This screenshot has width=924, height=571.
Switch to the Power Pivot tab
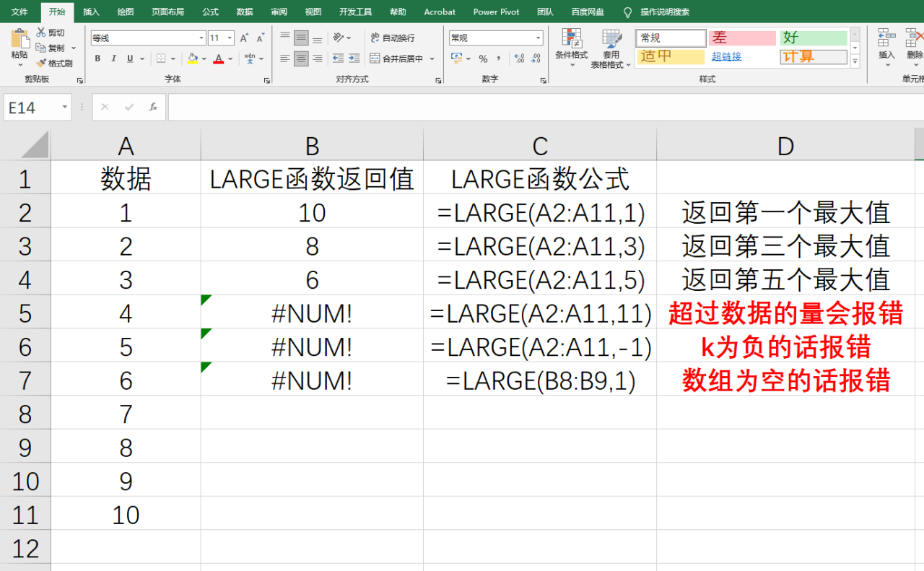pos(496,12)
